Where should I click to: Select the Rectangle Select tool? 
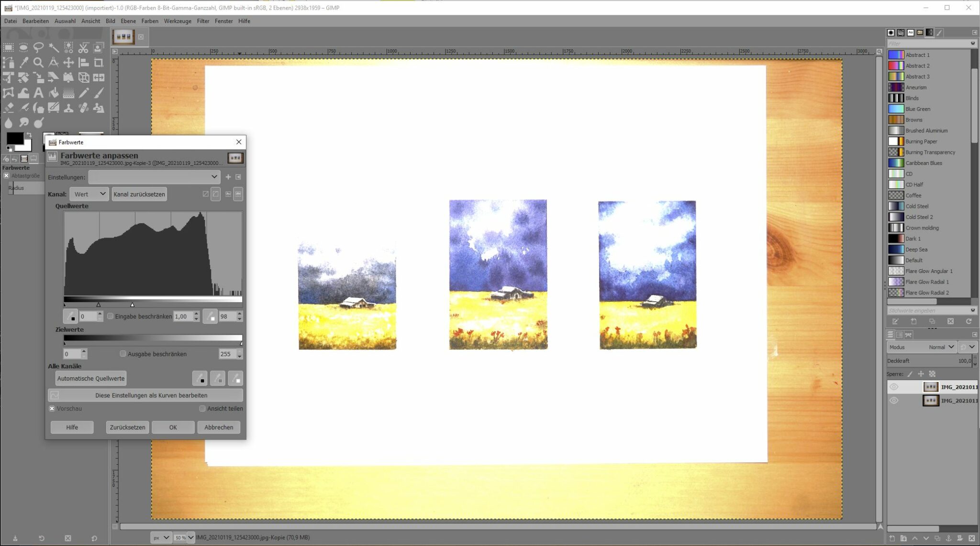click(x=8, y=47)
